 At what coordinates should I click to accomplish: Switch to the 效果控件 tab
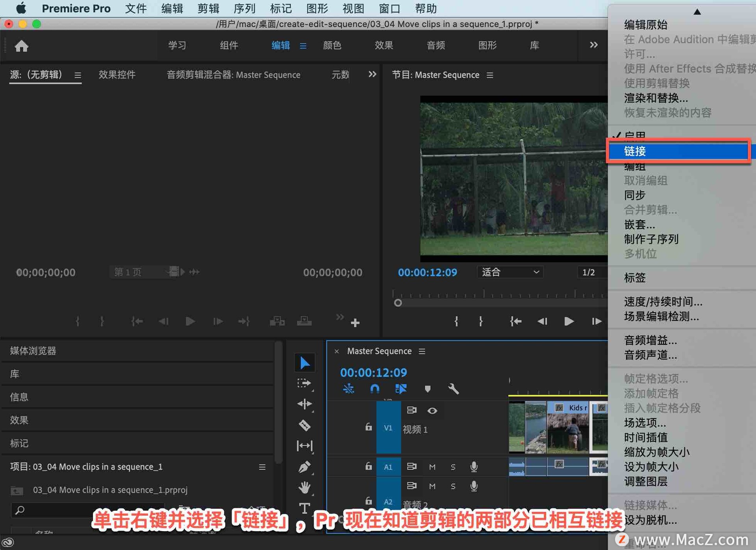pyautogui.click(x=117, y=74)
